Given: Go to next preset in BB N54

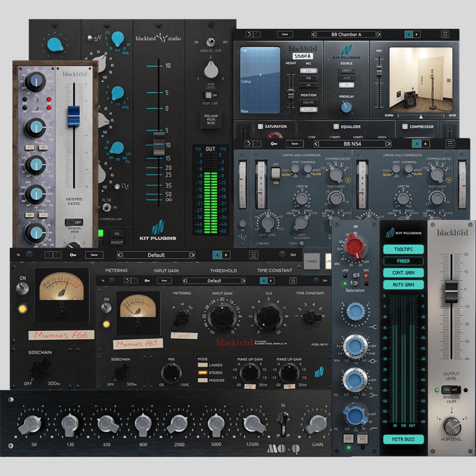Looking at the screenshot, I should pyautogui.click(x=389, y=144).
